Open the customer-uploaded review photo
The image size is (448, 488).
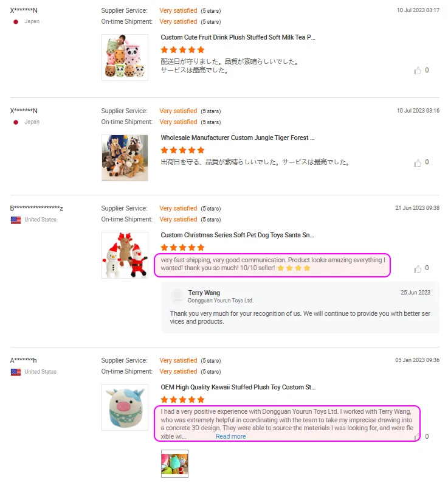(174, 464)
